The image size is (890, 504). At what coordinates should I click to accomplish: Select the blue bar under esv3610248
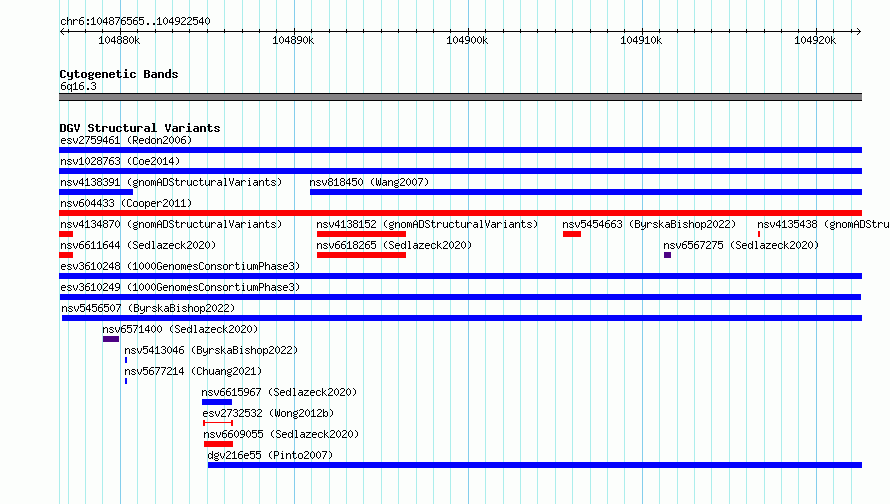(460, 276)
